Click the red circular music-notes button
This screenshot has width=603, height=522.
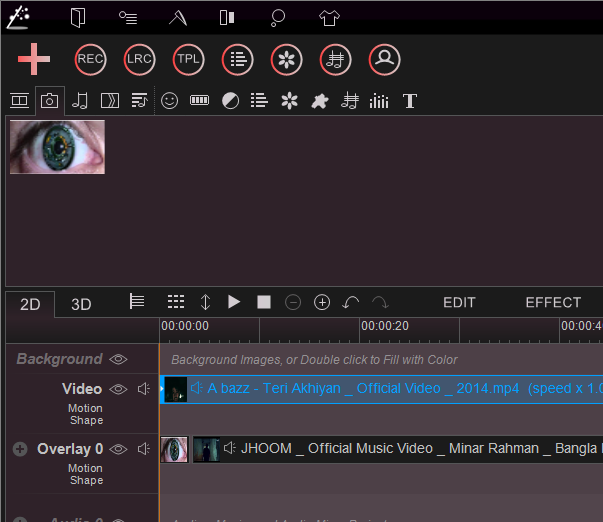pos(335,60)
